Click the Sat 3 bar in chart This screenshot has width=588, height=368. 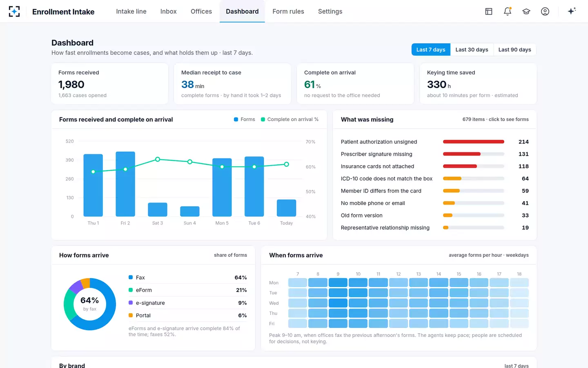click(158, 209)
